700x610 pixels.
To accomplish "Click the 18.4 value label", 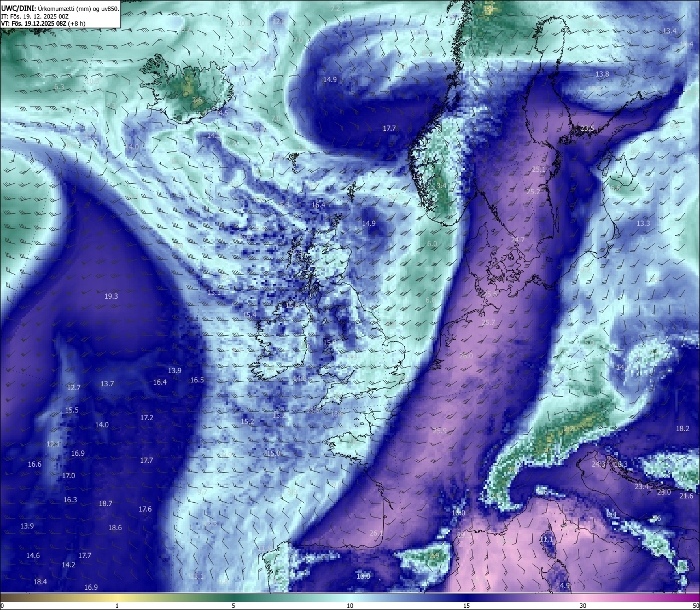I will tap(40, 582).
